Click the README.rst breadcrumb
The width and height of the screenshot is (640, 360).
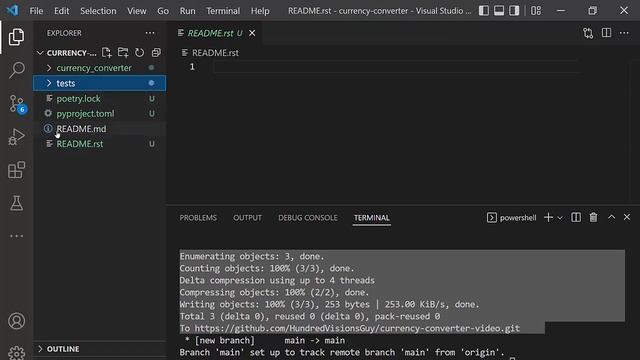(x=215, y=53)
